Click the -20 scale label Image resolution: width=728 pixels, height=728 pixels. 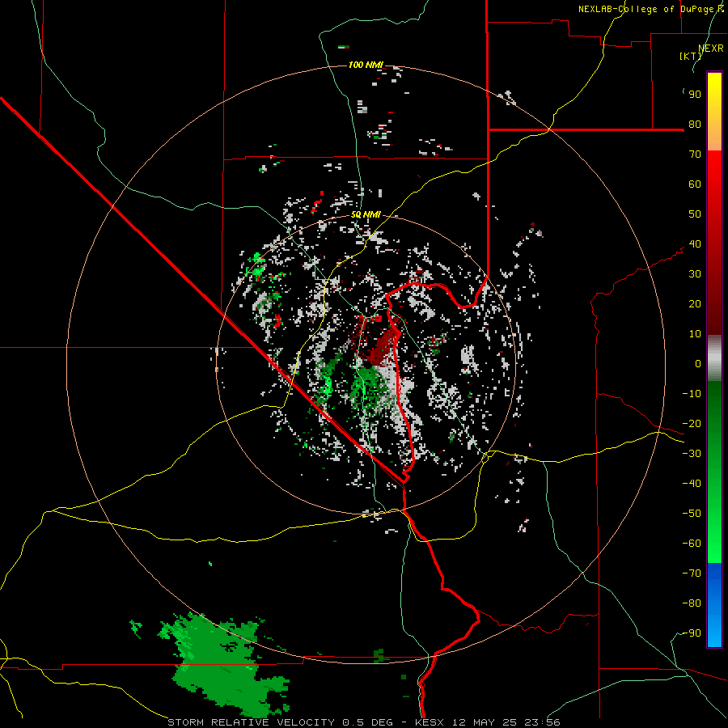[x=692, y=423]
